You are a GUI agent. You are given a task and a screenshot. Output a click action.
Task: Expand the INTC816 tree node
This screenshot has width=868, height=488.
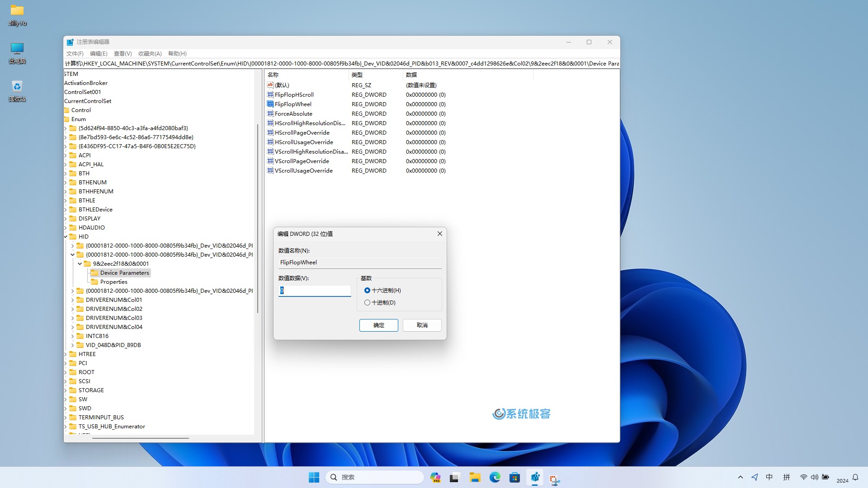72,336
